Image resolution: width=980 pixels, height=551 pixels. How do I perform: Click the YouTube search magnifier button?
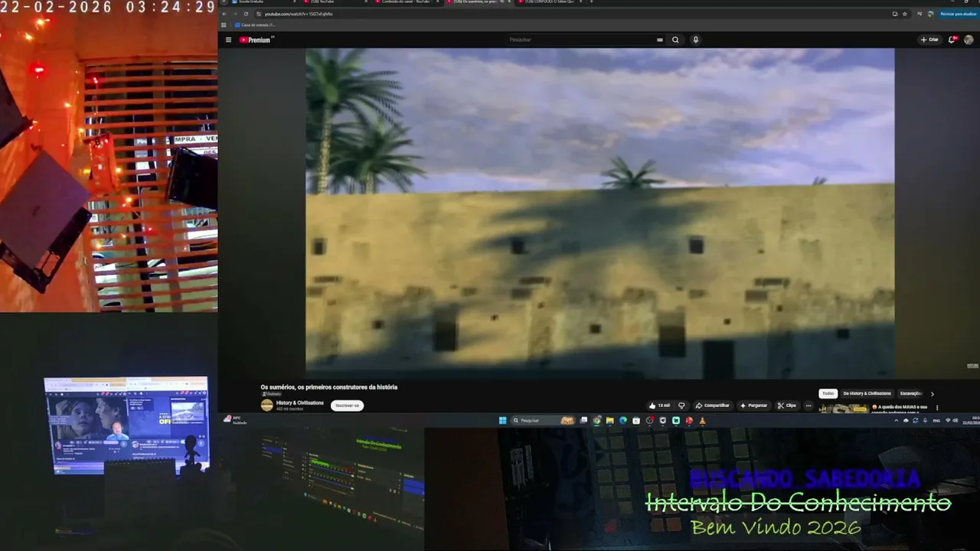pos(675,40)
